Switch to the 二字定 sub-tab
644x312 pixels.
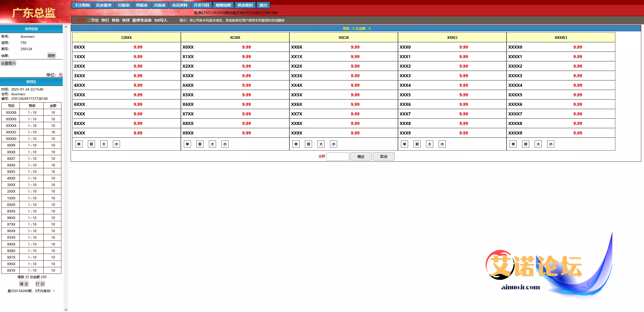[93, 20]
